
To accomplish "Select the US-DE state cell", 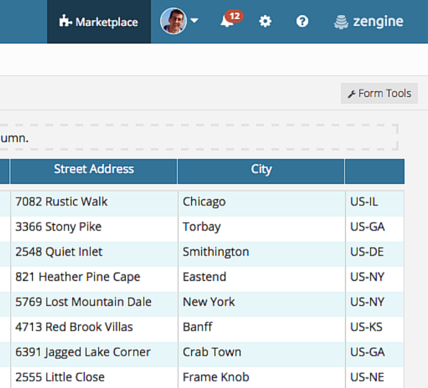I will (375, 254).
